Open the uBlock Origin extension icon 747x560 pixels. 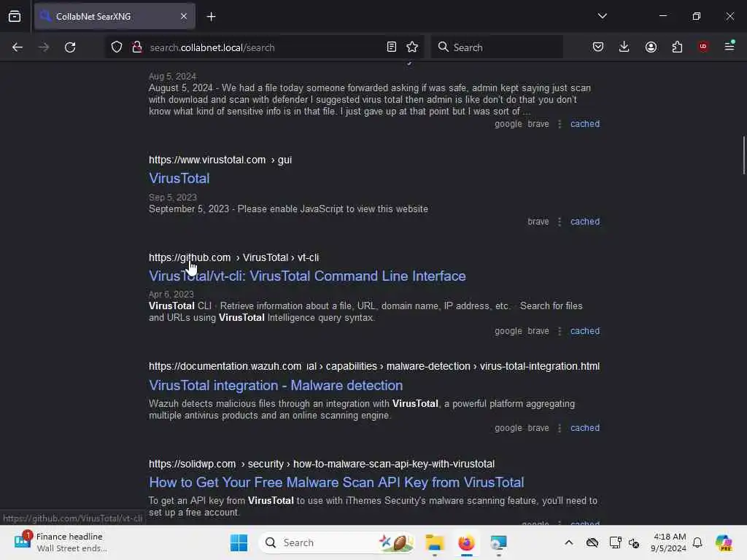click(703, 46)
